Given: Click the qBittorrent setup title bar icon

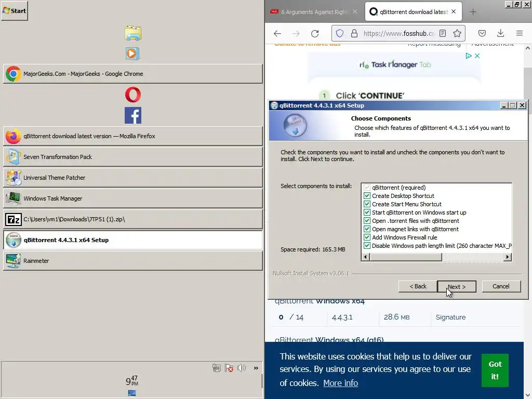Looking at the screenshot, I should 274,105.
